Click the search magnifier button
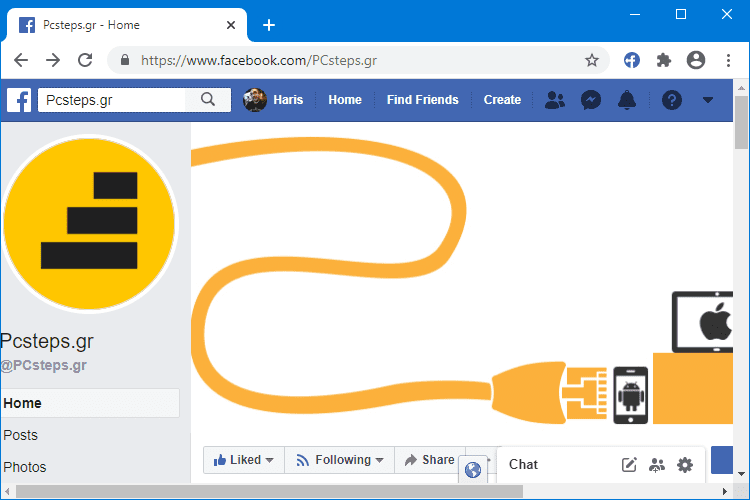Image resolution: width=750 pixels, height=500 pixels. pyautogui.click(x=208, y=100)
